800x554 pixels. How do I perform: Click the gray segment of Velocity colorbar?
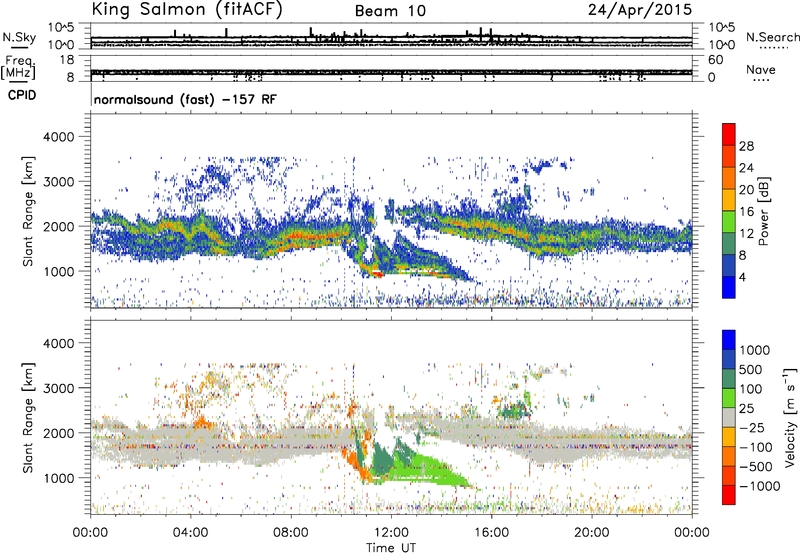[x=729, y=417]
